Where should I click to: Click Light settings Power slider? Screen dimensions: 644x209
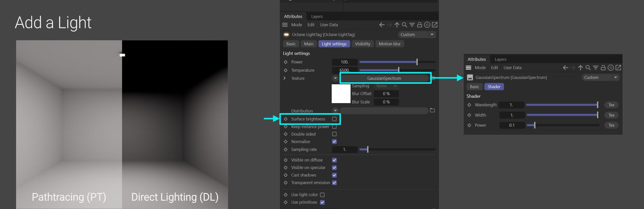click(x=397, y=62)
